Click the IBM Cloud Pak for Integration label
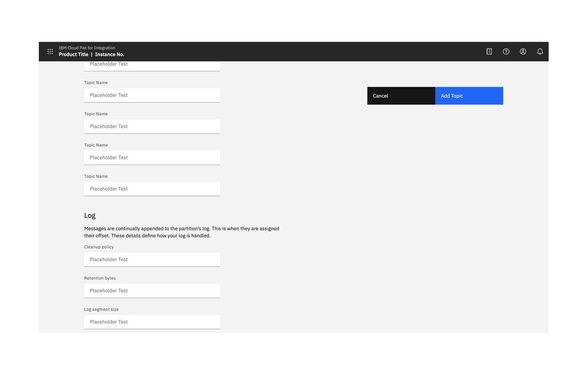The image size is (588, 375). (x=87, y=48)
